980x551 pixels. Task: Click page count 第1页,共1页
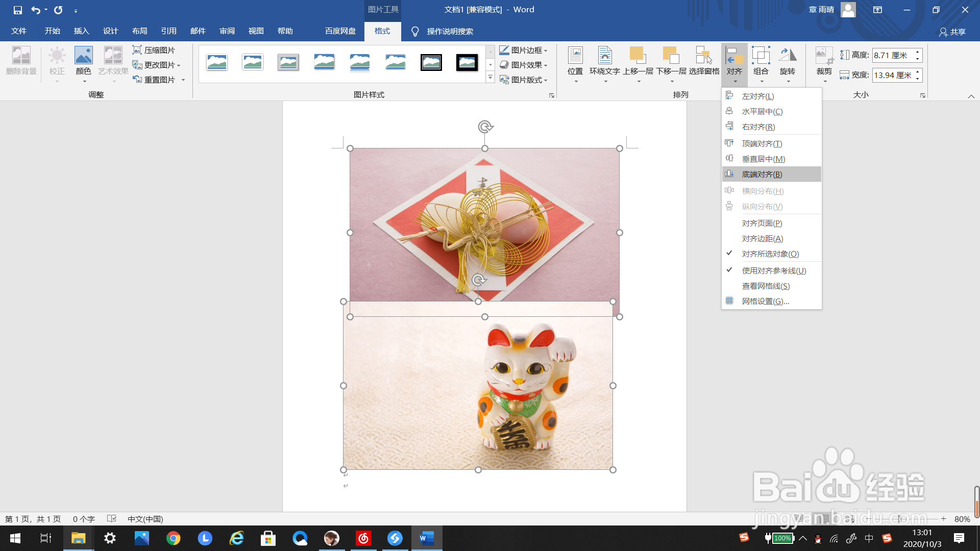[33, 519]
